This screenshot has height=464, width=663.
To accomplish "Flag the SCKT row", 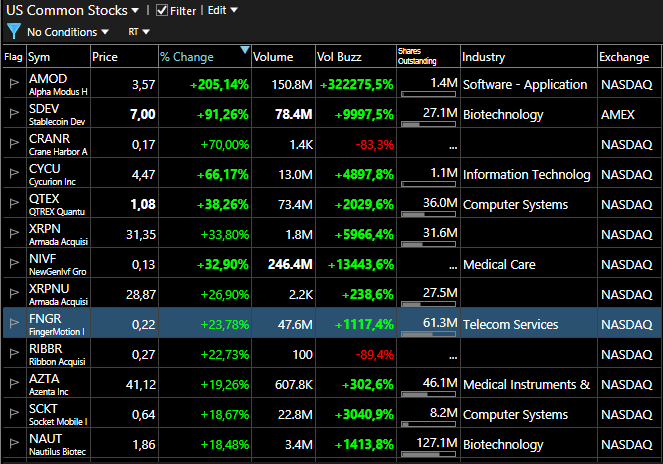I will pos(14,414).
